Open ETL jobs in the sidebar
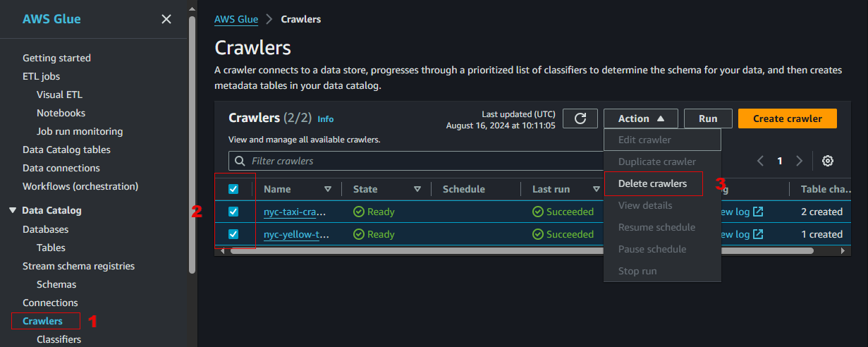 coord(41,76)
